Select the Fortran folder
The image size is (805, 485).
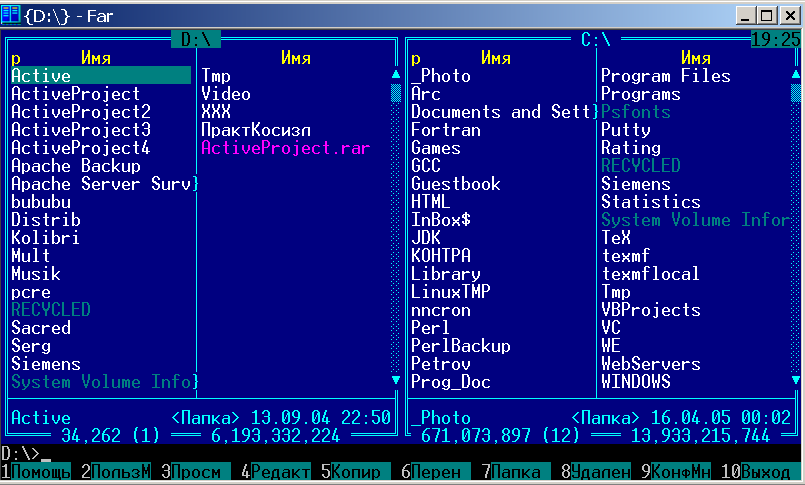(446, 130)
